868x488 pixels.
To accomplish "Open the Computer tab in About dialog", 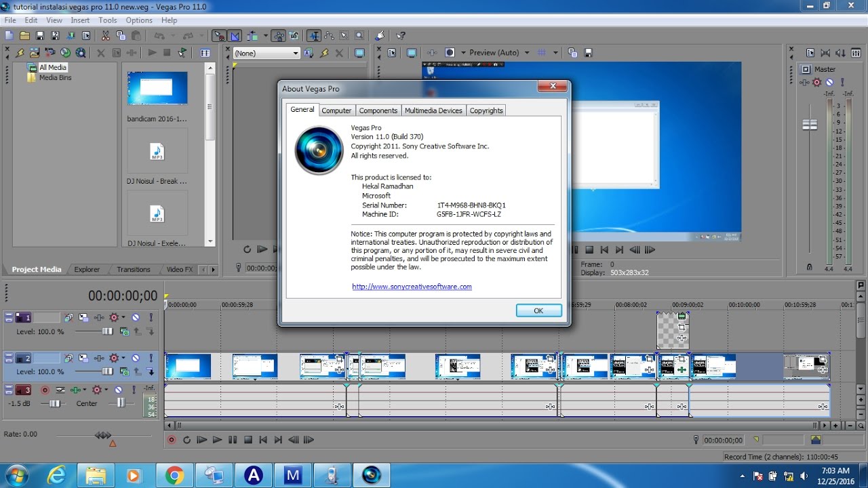I will coord(336,110).
